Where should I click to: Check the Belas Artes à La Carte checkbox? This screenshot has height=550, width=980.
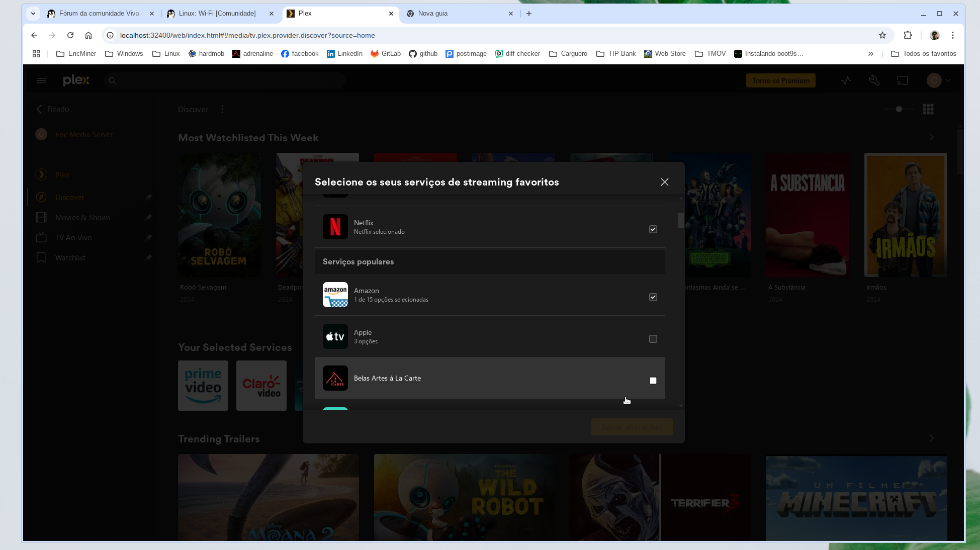[653, 381]
